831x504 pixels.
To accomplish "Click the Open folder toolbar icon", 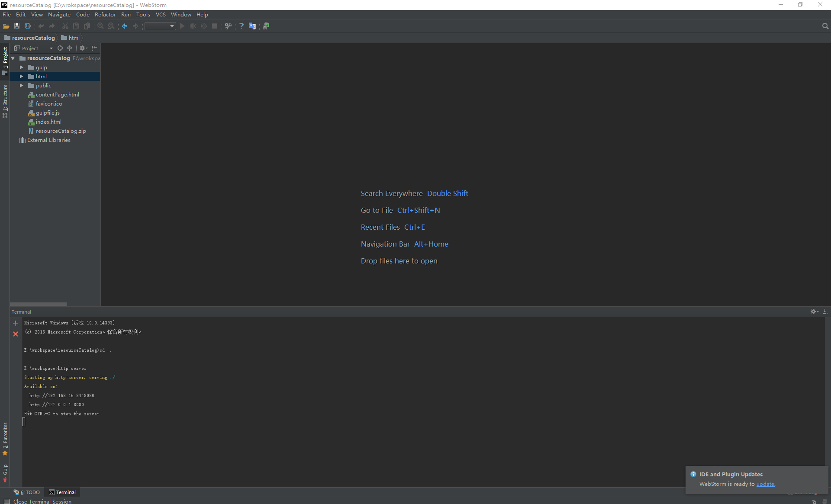I will tap(6, 26).
